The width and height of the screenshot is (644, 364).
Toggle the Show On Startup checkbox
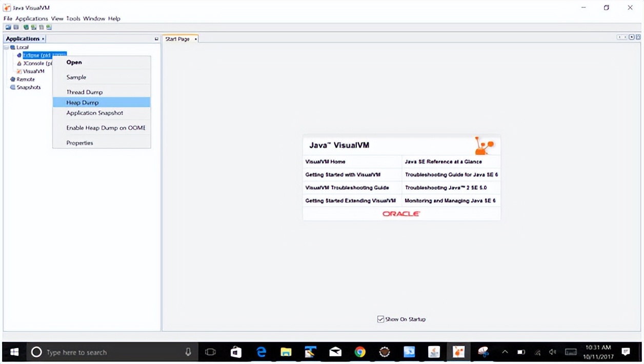[380, 319]
